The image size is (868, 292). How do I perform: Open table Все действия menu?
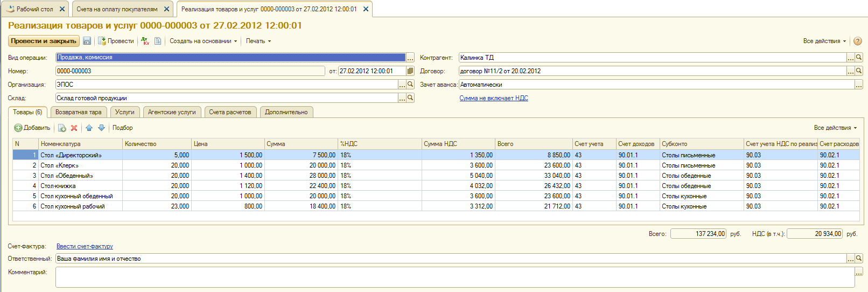tap(835, 128)
